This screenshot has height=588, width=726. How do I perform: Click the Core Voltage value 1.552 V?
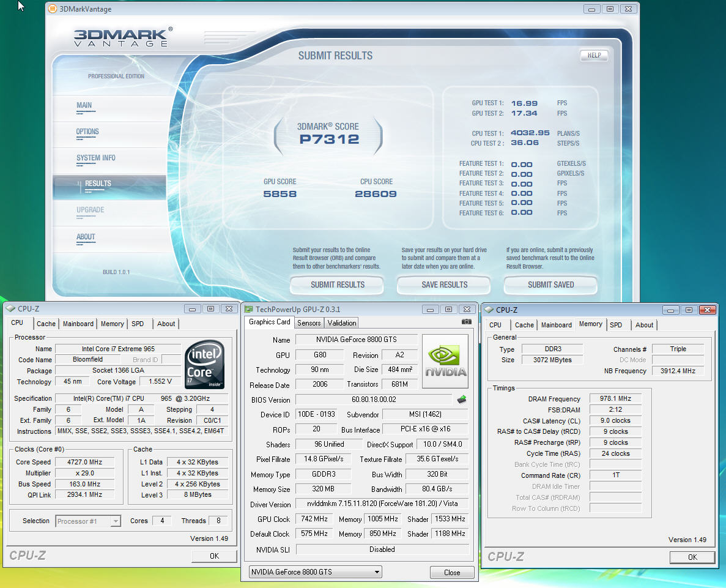coord(160,381)
